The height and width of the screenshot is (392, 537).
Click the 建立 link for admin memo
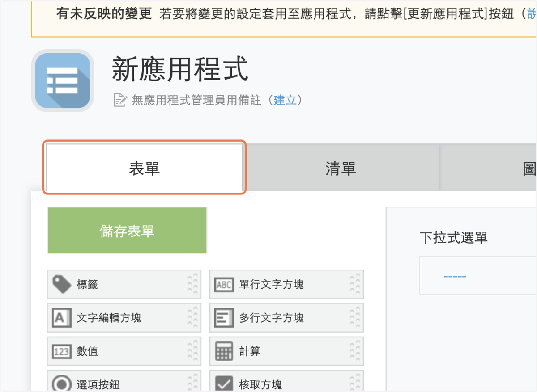coord(285,100)
